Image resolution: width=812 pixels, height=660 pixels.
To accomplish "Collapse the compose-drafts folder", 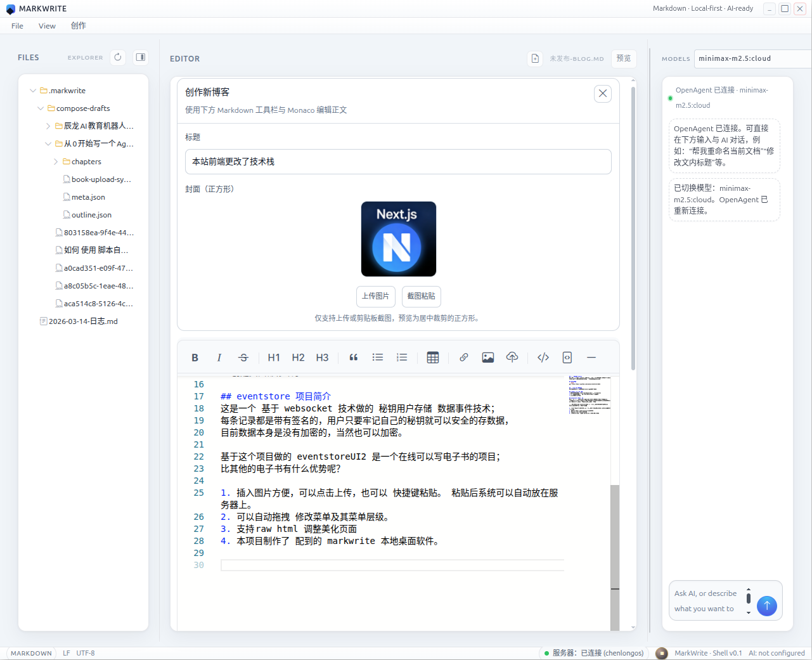I will (x=41, y=108).
